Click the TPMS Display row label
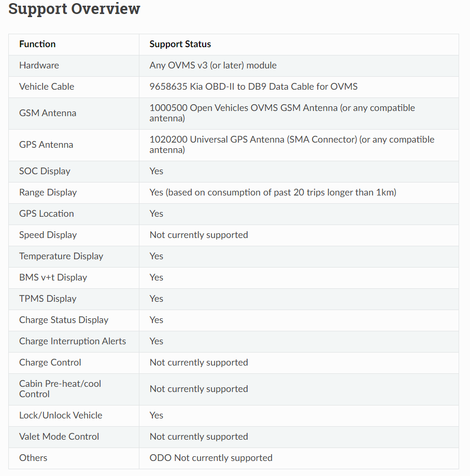 tap(48, 299)
